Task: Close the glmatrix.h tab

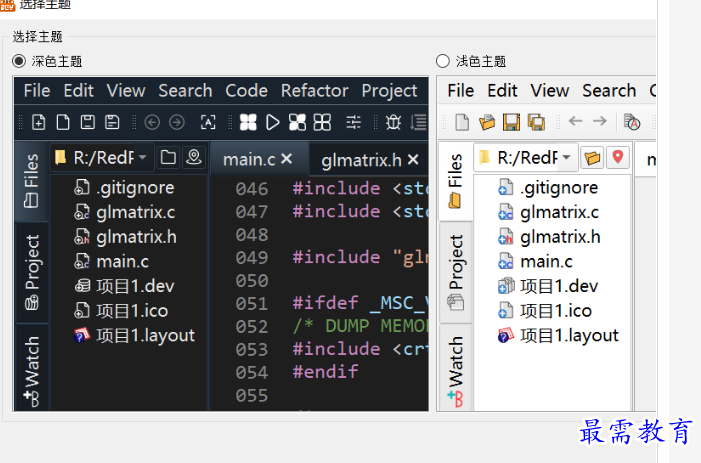Action: (414, 159)
